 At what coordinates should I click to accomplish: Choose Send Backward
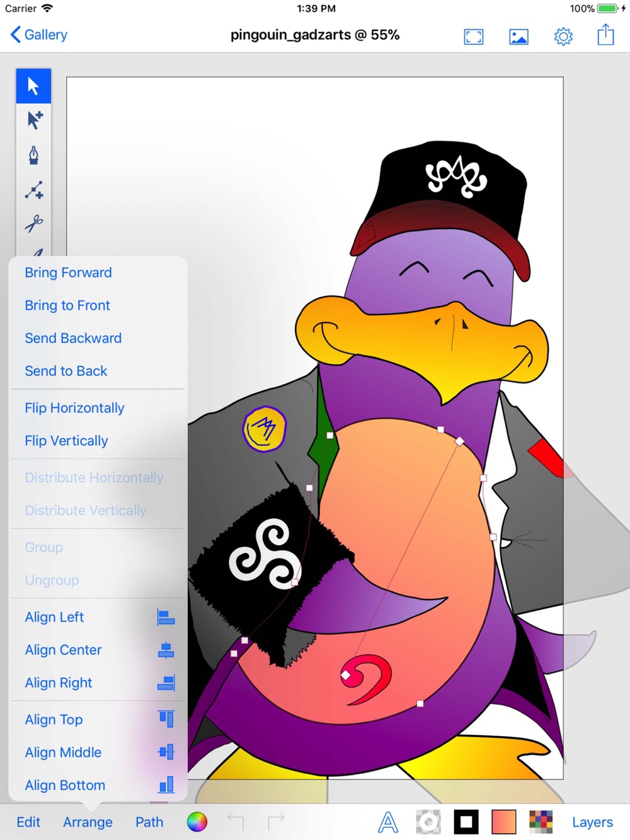tap(73, 338)
